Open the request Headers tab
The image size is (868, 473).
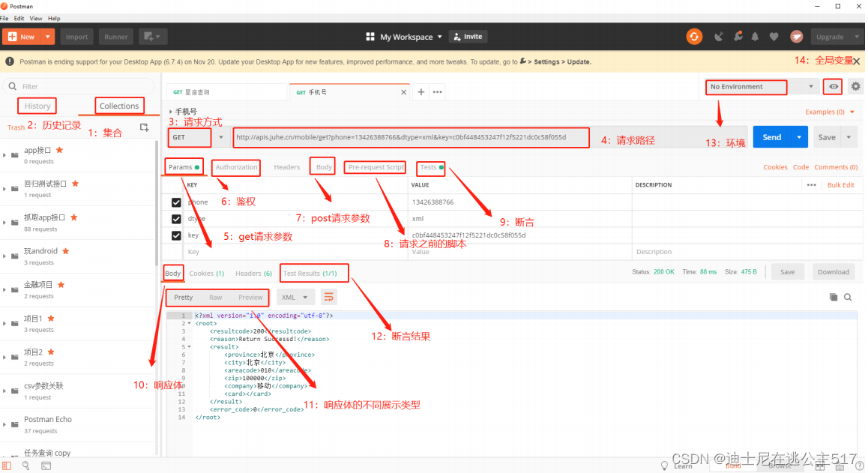click(x=287, y=167)
